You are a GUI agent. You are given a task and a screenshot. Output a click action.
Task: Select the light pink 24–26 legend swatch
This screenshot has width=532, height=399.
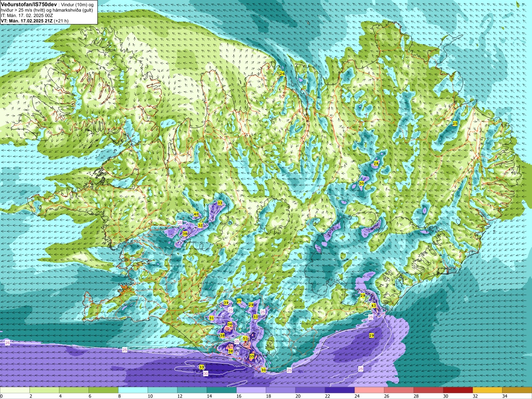369,390
